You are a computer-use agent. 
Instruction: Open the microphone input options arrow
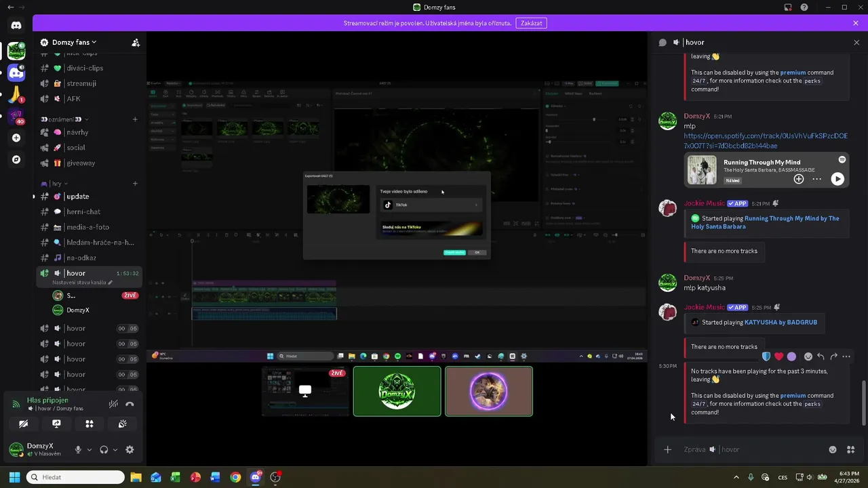click(89, 449)
